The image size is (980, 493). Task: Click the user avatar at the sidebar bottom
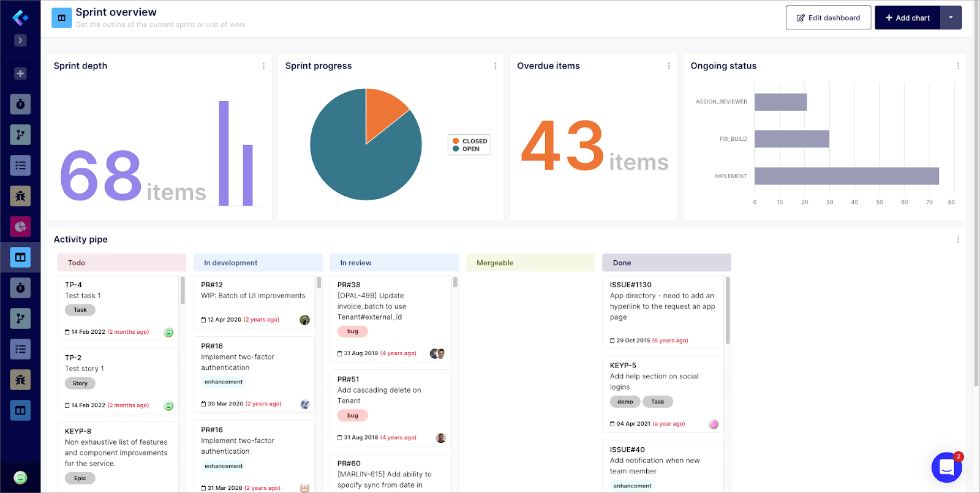[x=20, y=478]
